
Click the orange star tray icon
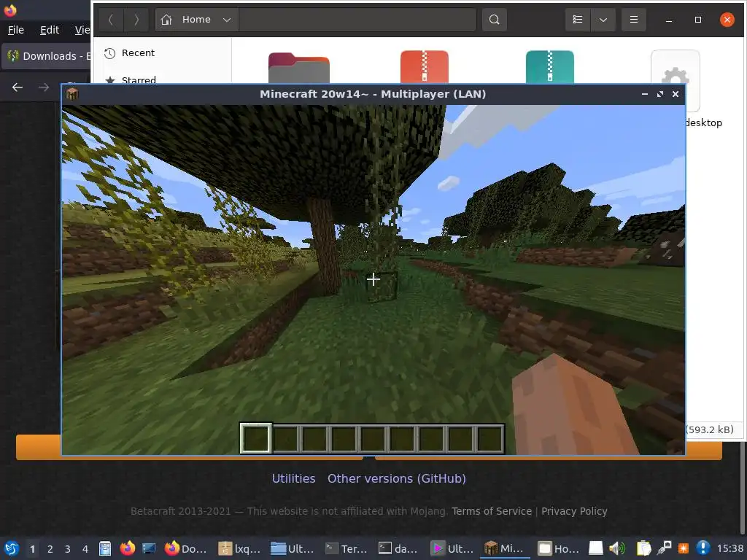pyautogui.click(x=683, y=548)
